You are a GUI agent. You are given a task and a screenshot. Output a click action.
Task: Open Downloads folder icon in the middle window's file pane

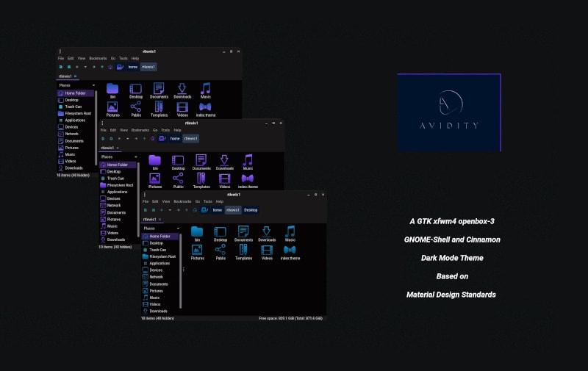pos(224,160)
